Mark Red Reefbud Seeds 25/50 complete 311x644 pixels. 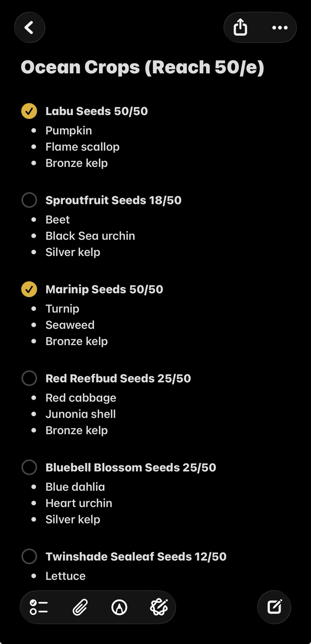(x=29, y=378)
